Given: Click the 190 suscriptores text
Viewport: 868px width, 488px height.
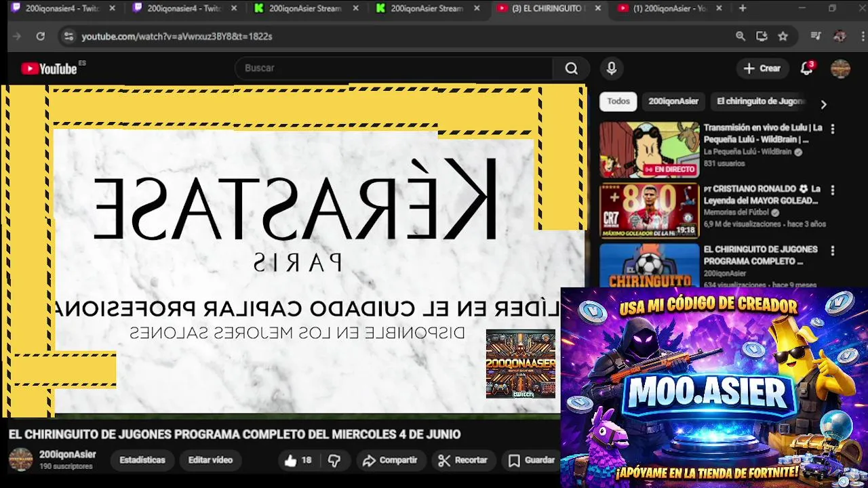Looking at the screenshot, I should point(66,467).
